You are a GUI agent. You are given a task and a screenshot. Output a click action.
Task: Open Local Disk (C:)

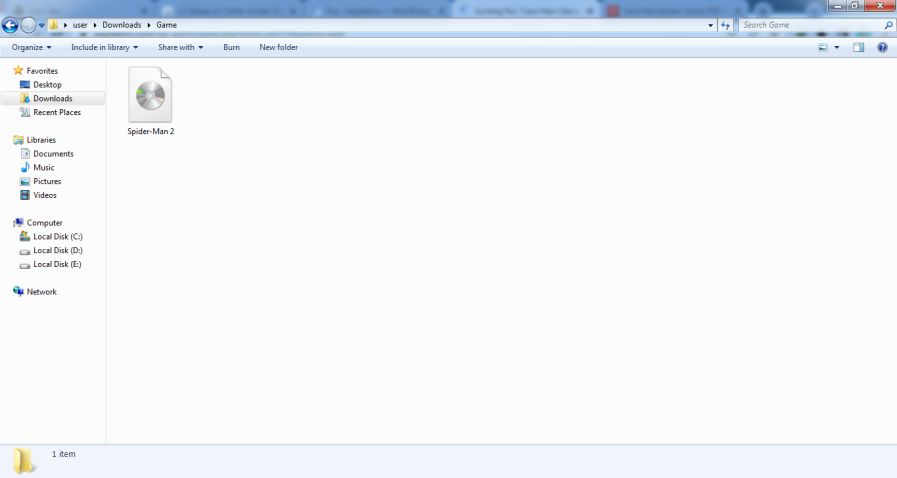coord(58,237)
